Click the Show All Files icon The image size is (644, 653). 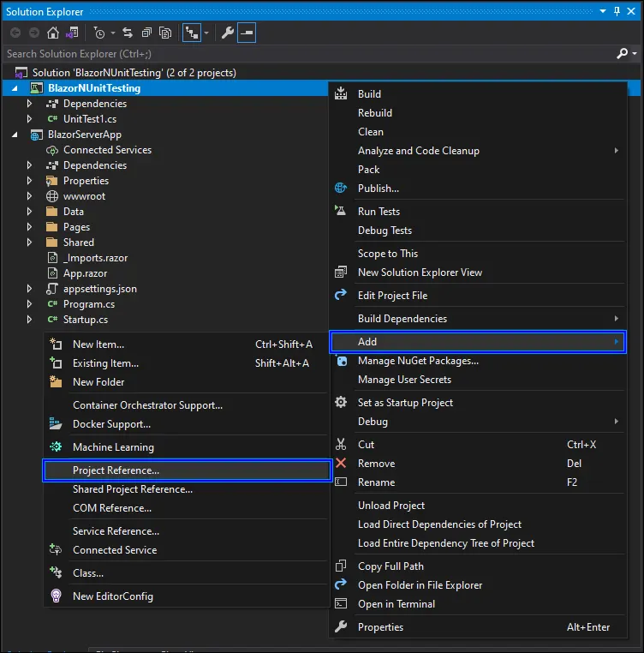click(x=165, y=33)
